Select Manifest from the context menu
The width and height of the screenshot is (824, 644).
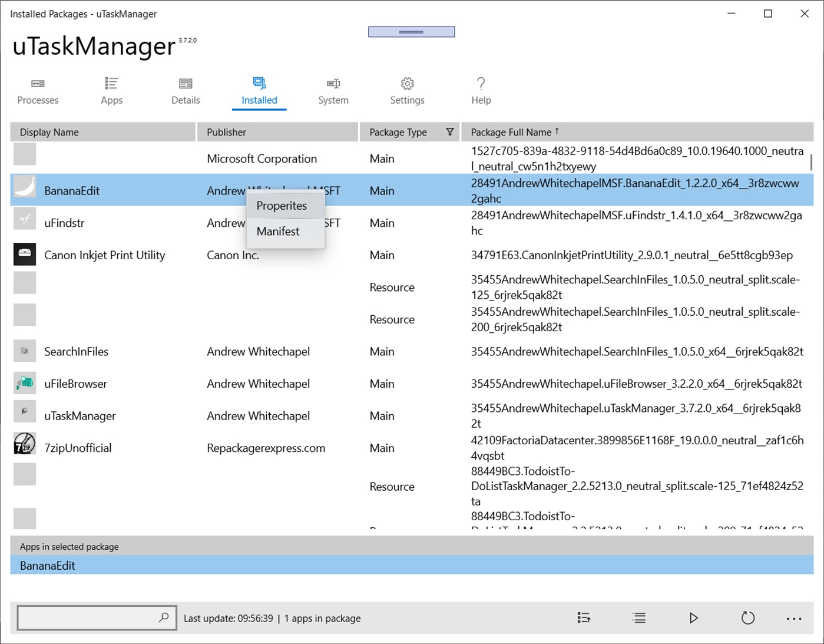click(x=277, y=231)
